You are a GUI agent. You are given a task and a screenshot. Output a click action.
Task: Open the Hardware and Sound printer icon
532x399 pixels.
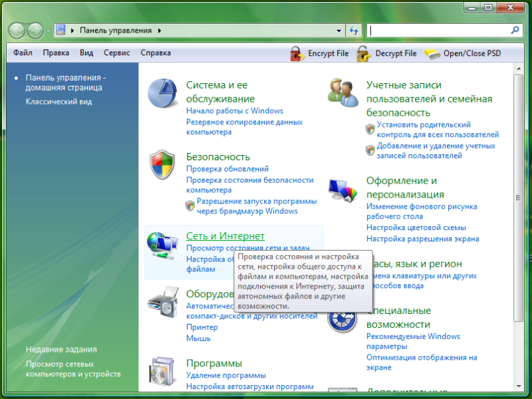click(x=163, y=302)
